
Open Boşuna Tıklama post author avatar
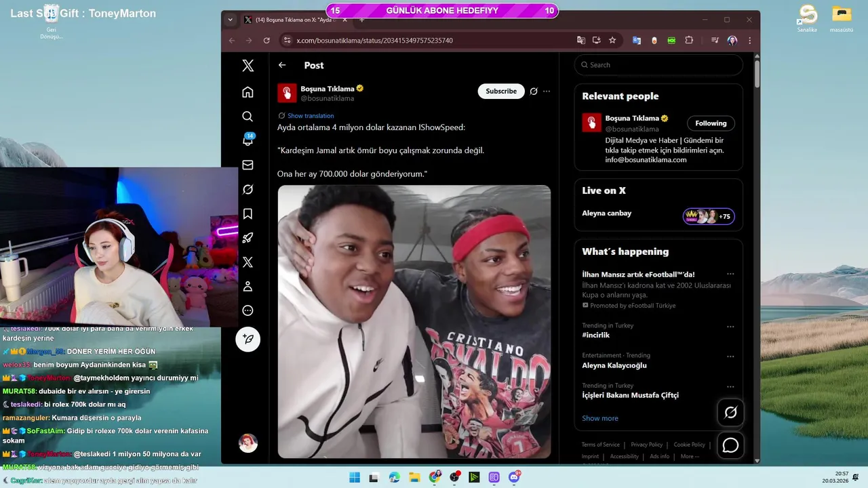pos(287,93)
